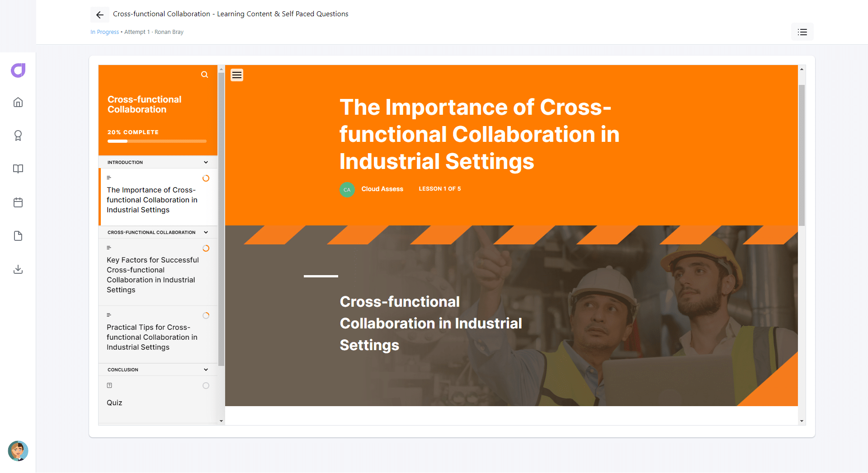Click the page title Cross-functional Collaboration - Learning Content

[x=231, y=14]
